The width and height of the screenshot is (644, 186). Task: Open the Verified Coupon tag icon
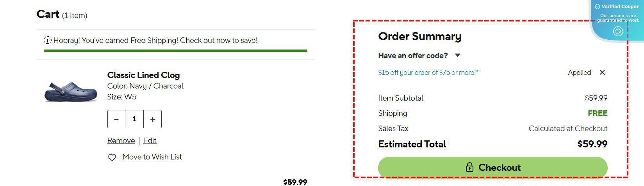coord(618,31)
